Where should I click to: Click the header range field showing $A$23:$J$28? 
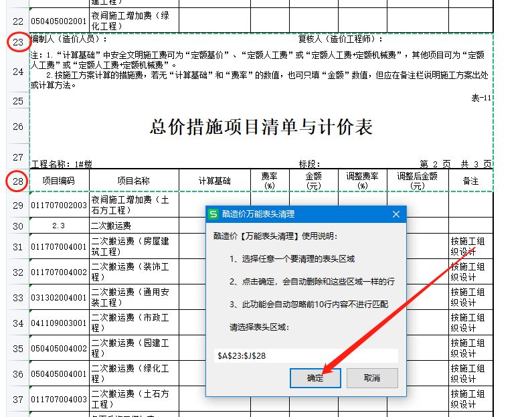pos(306,355)
